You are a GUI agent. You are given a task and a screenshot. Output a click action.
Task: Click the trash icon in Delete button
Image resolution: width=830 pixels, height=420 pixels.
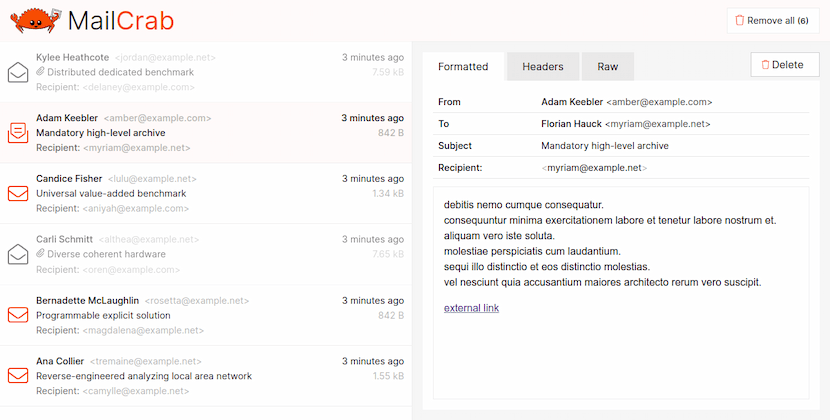pos(765,65)
